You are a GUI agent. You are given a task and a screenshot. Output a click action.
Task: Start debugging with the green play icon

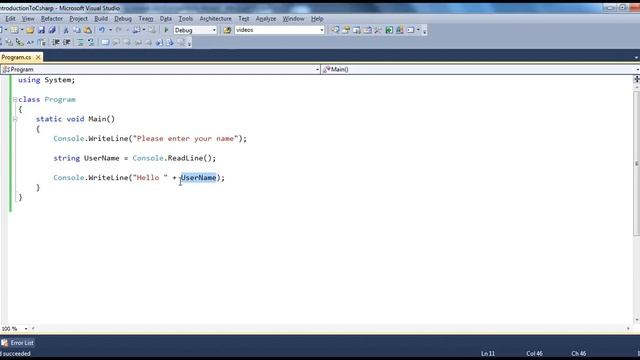[166, 30]
